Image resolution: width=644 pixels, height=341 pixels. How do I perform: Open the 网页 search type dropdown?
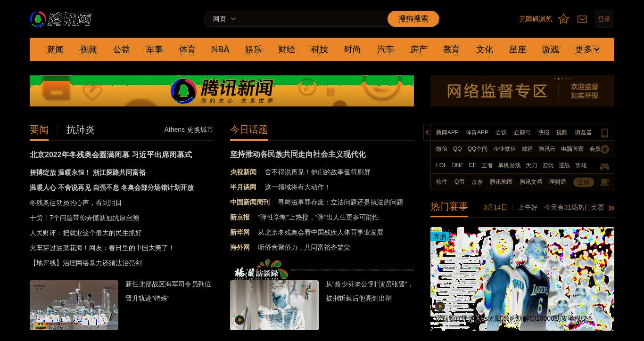pos(224,19)
